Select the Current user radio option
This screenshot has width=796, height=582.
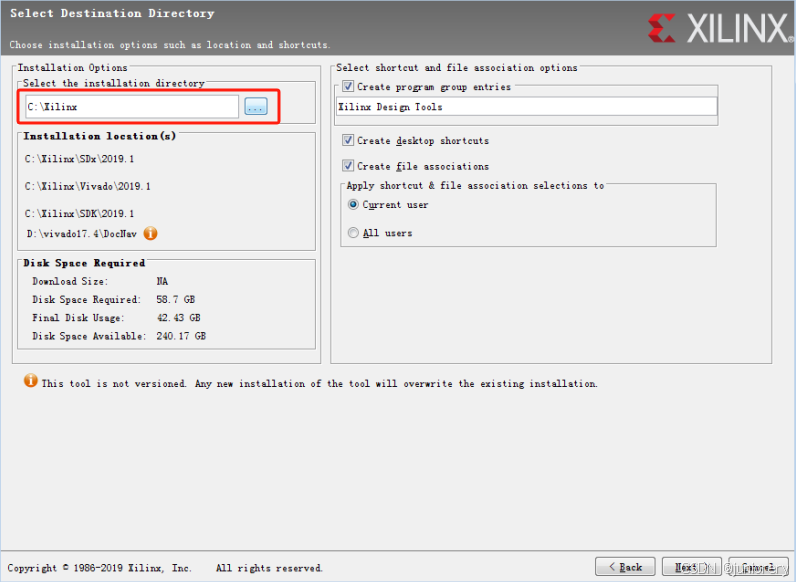353,204
